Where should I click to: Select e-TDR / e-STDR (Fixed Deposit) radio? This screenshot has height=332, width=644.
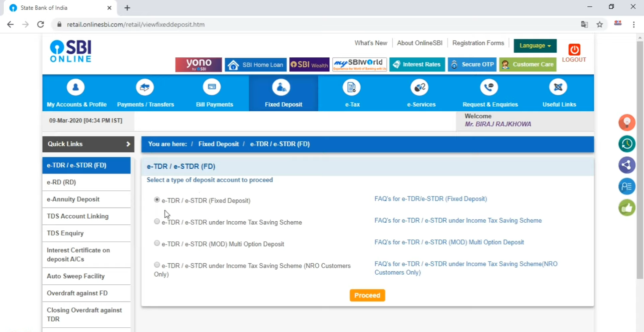point(157,200)
